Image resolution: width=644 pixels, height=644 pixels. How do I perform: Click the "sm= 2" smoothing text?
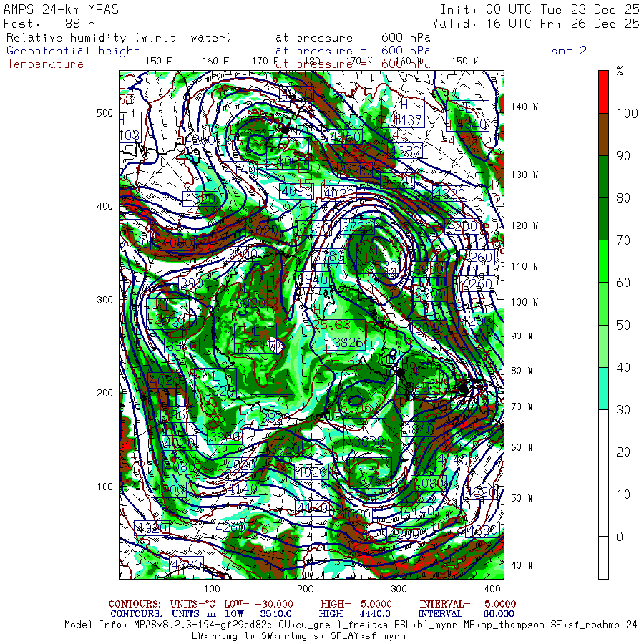570,51
